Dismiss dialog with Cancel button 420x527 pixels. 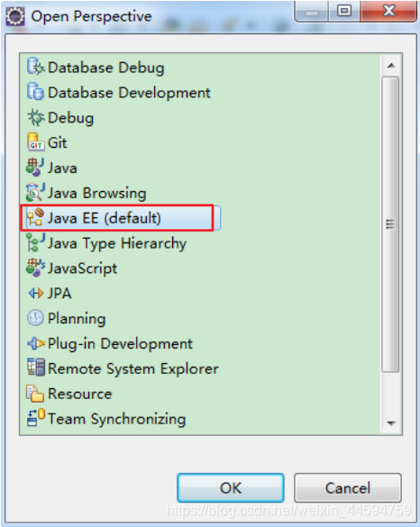(x=348, y=487)
